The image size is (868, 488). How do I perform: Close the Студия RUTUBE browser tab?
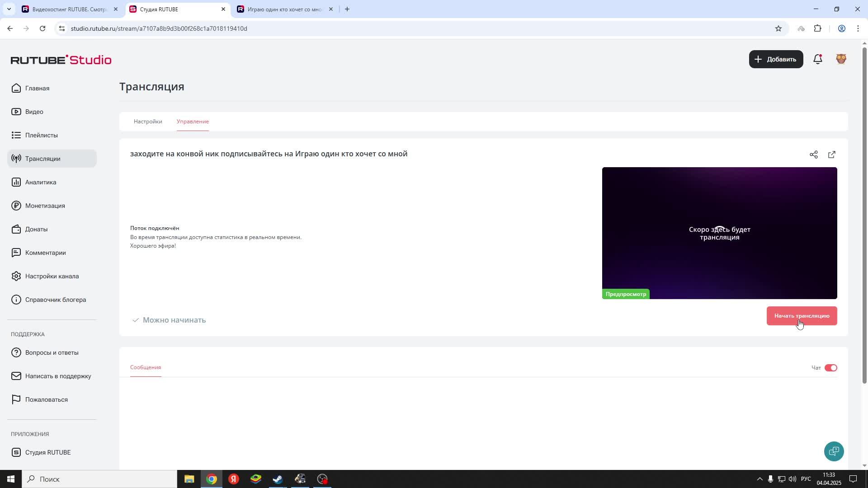[223, 9]
